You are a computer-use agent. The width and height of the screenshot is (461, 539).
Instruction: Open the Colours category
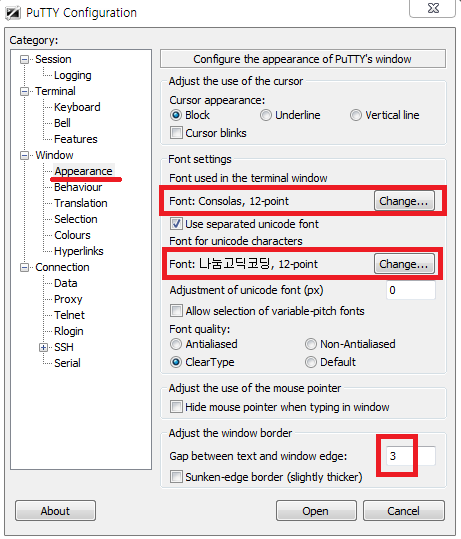click(x=72, y=235)
